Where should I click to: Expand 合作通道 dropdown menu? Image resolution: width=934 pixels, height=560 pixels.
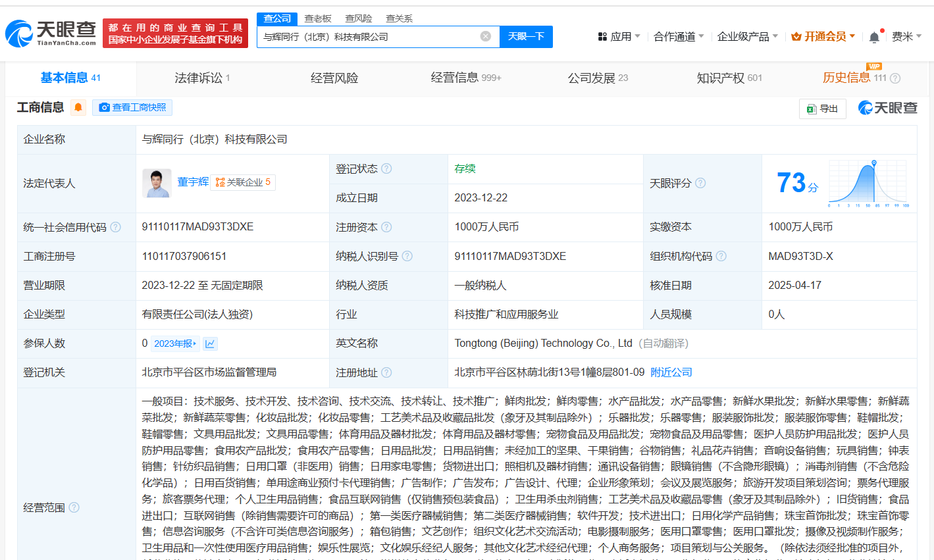click(x=679, y=37)
